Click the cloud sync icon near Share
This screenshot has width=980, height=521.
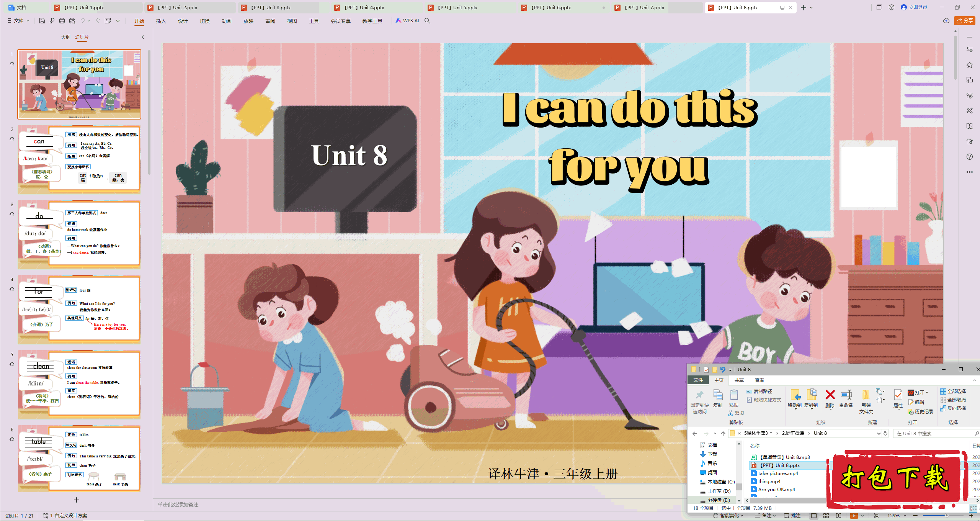coord(946,21)
